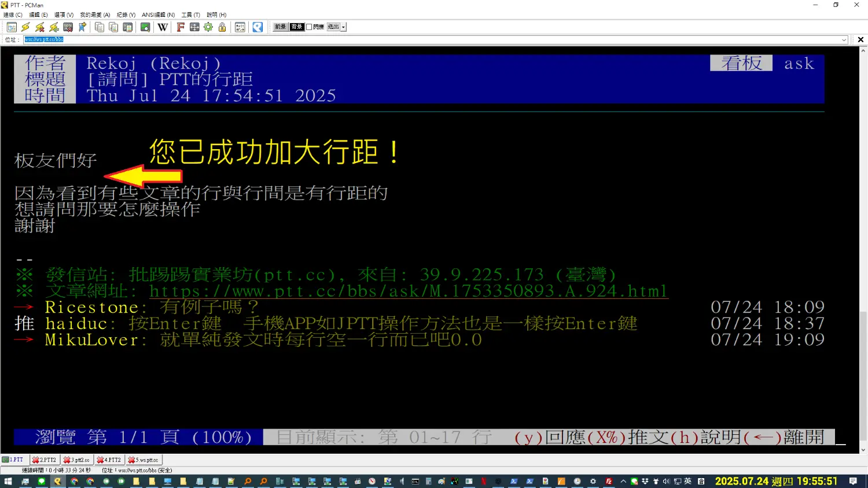Click the volume speaker tray icon

[x=665, y=481]
